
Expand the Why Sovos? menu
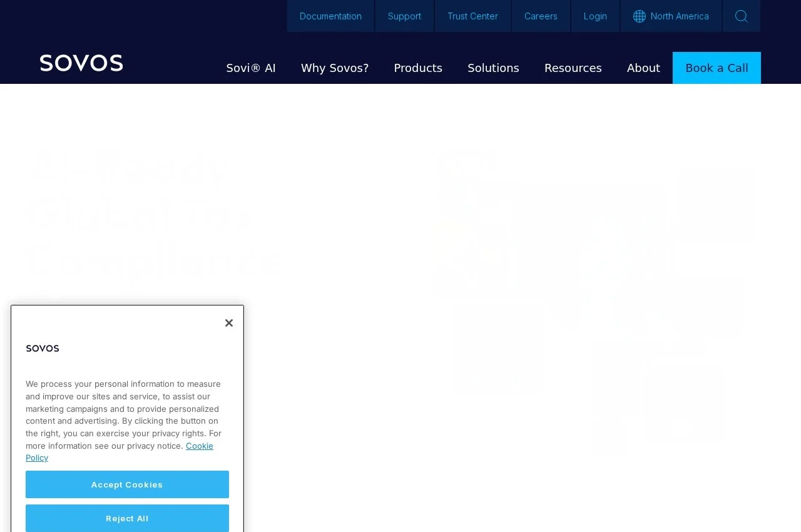point(335,68)
